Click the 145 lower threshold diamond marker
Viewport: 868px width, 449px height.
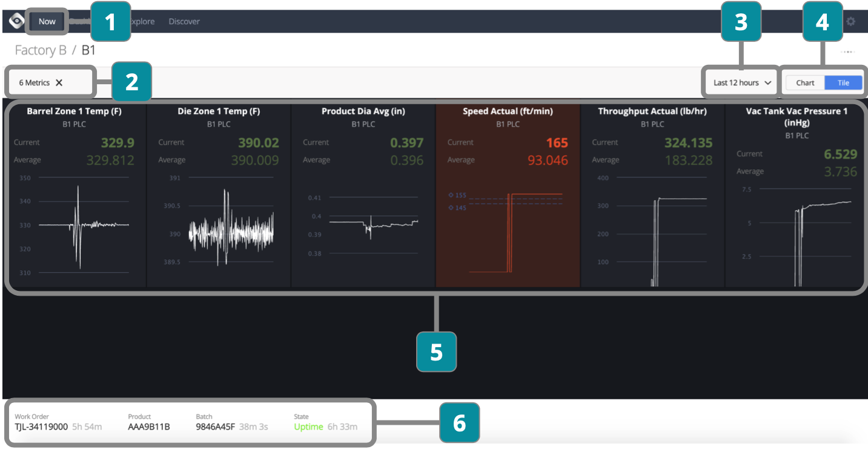point(451,208)
